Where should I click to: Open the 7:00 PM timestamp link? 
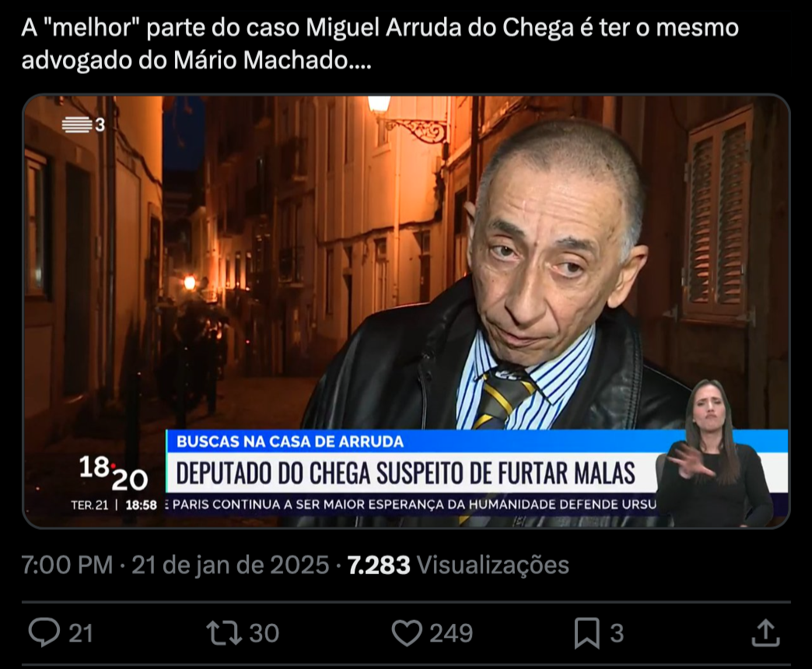click(x=68, y=565)
